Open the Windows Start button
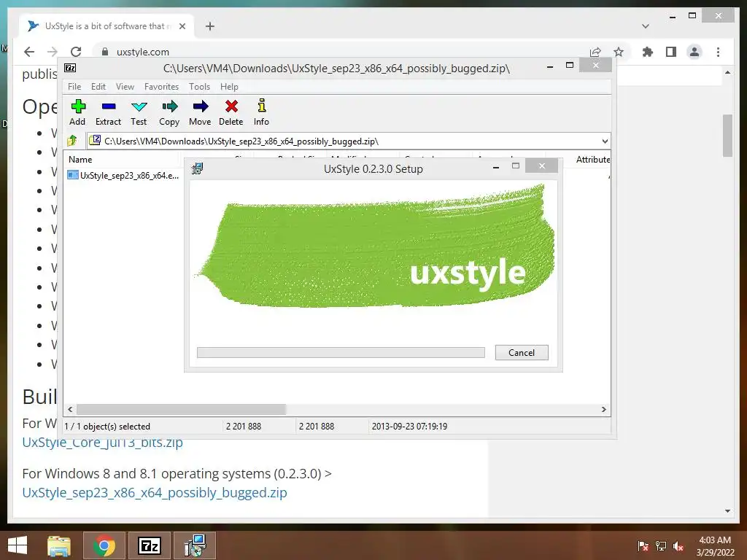 (18, 545)
